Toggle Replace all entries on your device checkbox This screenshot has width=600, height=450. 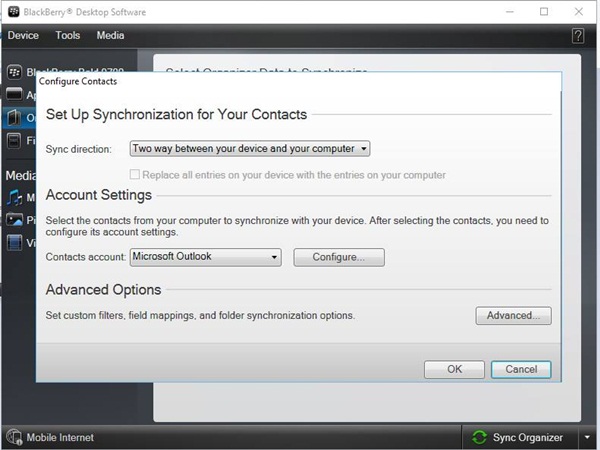click(135, 174)
